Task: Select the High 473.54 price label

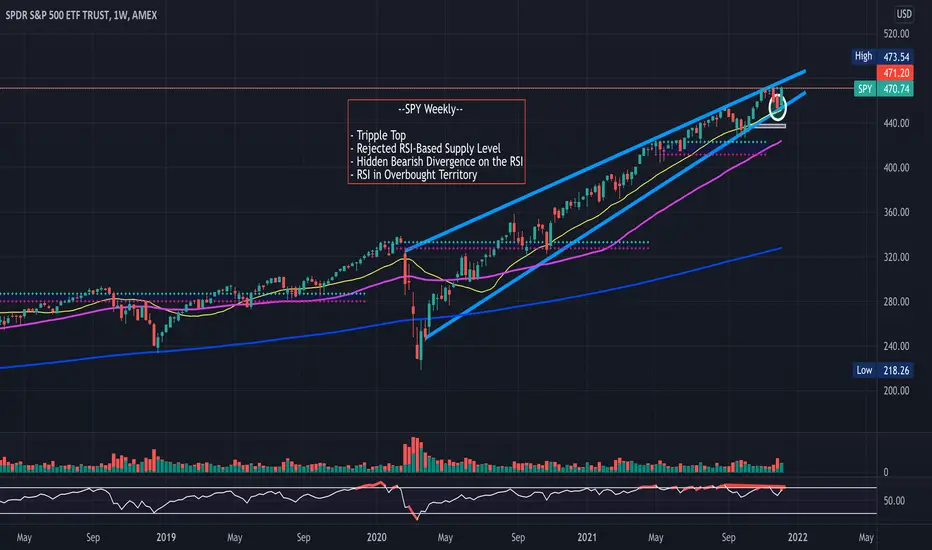Action: tap(882, 56)
